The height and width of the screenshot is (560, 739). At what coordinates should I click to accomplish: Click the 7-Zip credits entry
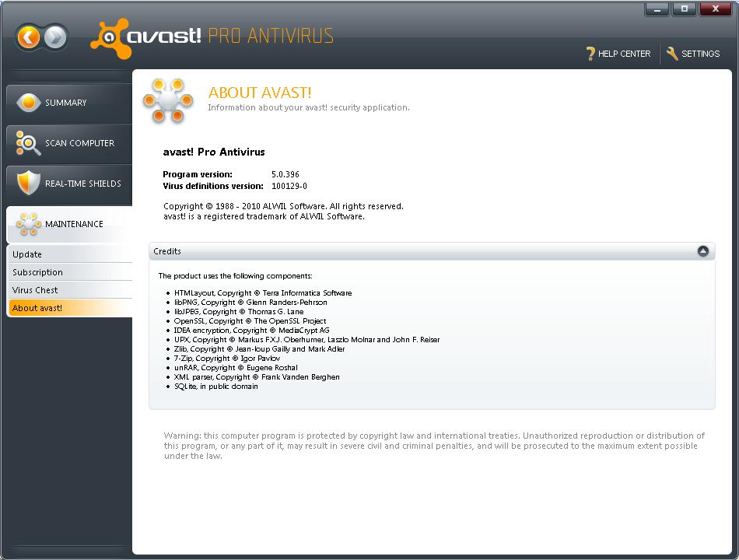227,359
